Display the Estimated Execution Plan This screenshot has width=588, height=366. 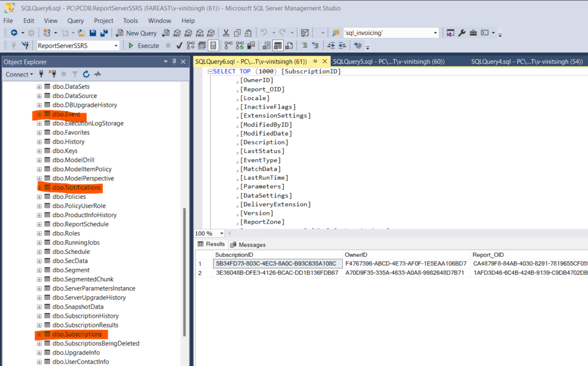pyautogui.click(x=191, y=46)
